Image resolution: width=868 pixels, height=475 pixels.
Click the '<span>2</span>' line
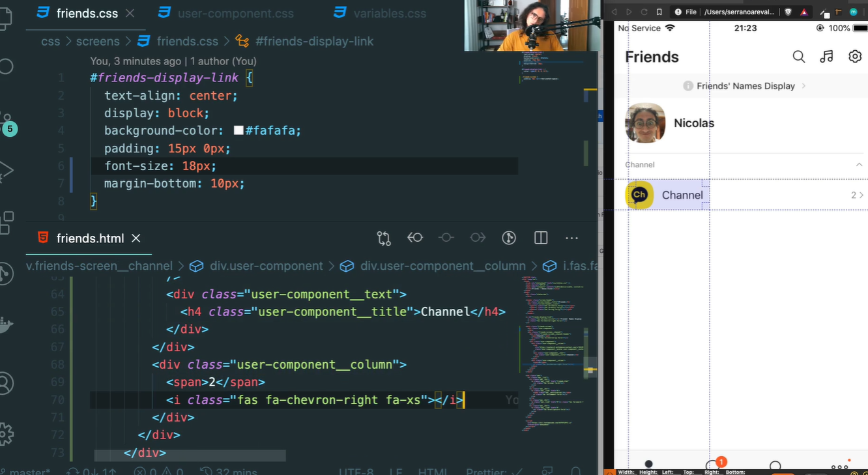click(216, 382)
